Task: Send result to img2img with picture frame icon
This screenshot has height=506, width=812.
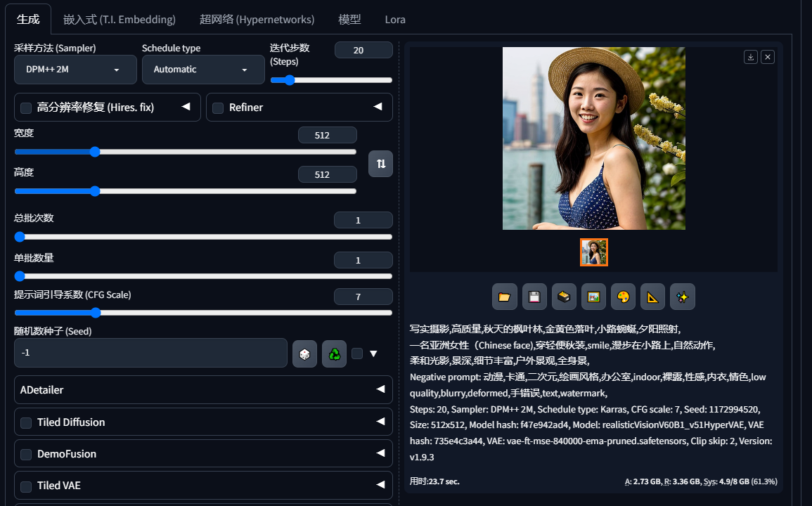Action: pyautogui.click(x=593, y=296)
